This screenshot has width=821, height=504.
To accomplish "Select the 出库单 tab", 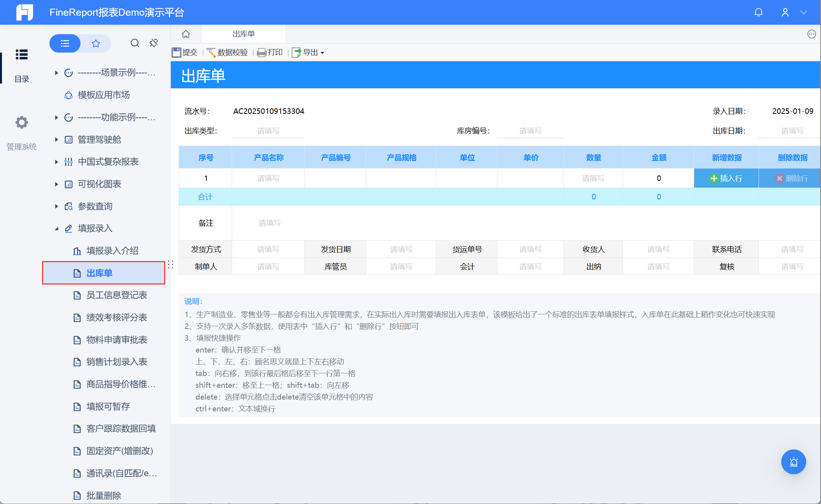I will pyautogui.click(x=243, y=34).
